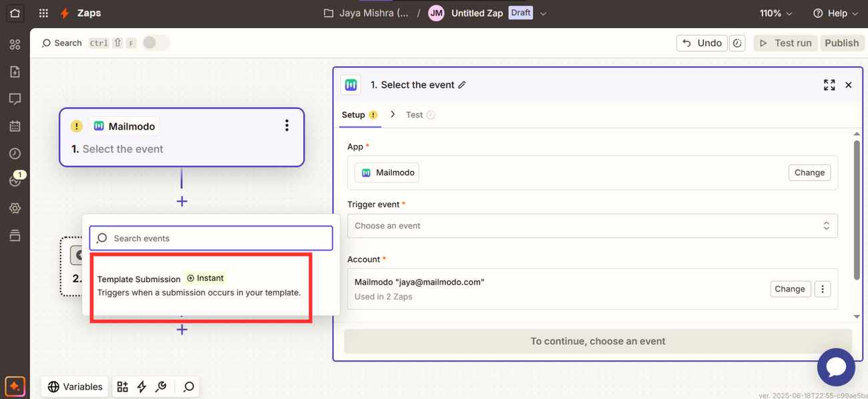
Task: Close the step editor panel
Action: [x=849, y=85]
